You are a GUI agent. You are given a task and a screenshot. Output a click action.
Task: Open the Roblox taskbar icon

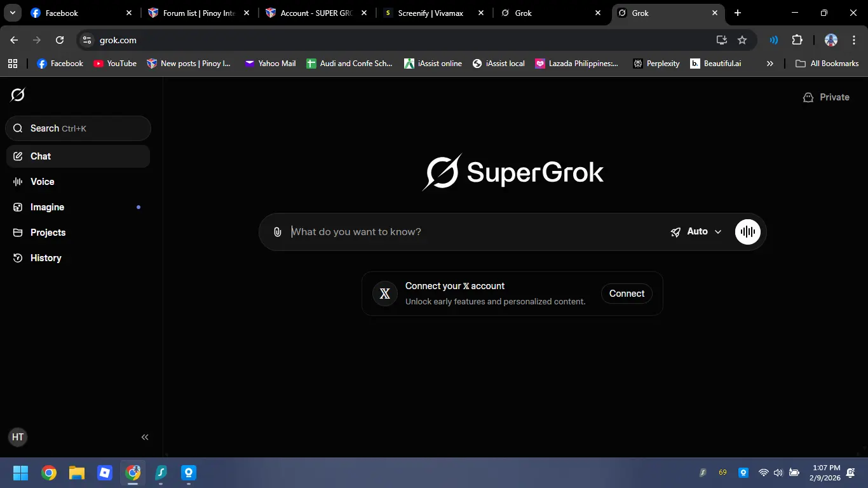pyautogui.click(x=105, y=473)
